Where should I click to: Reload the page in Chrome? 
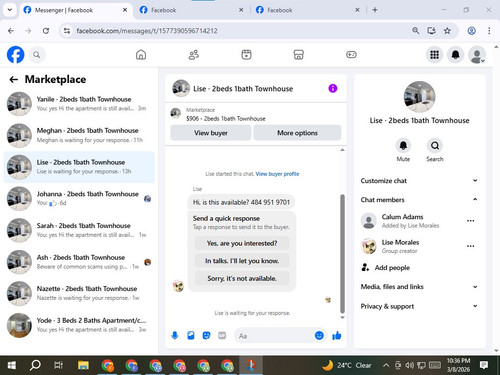coord(46,31)
